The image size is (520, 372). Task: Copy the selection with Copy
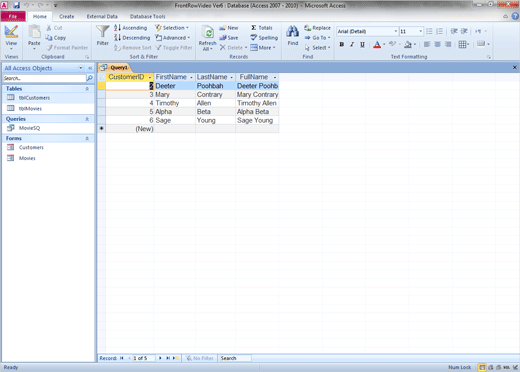56,38
